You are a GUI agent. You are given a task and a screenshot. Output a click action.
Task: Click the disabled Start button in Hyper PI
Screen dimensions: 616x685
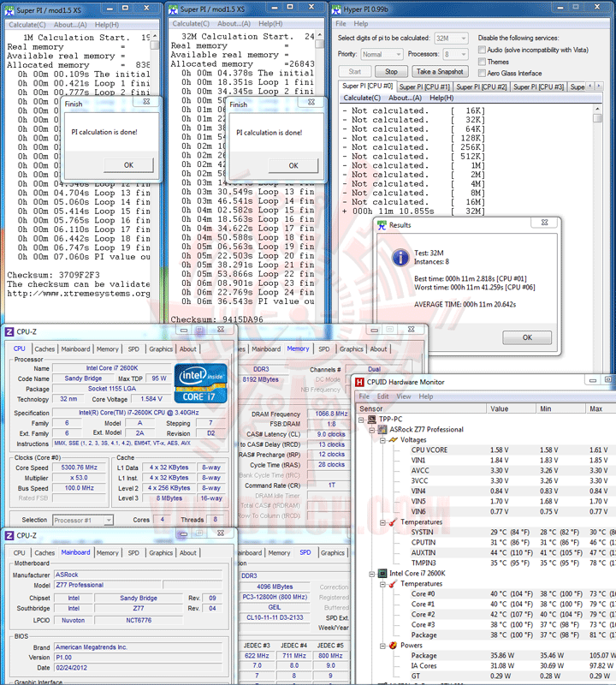355,72
